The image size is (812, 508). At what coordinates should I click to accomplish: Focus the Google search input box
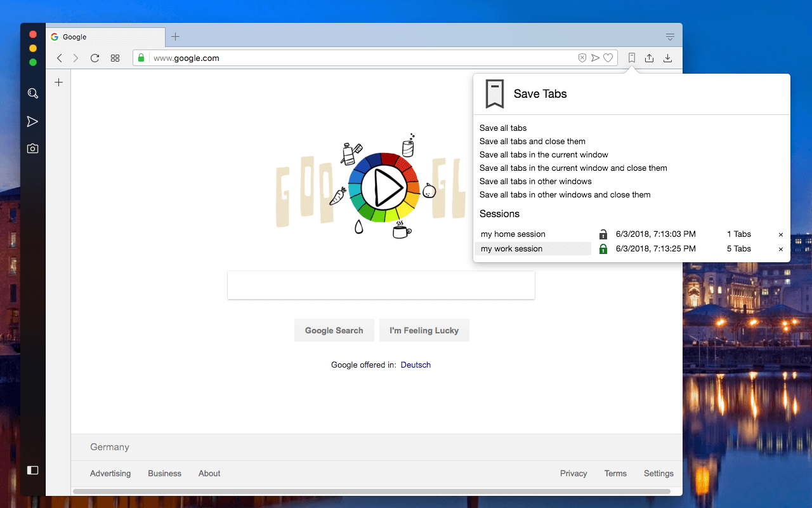tap(381, 285)
